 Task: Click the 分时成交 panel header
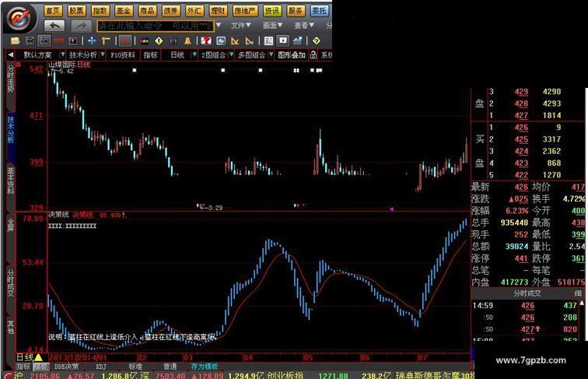(x=527, y=293)
